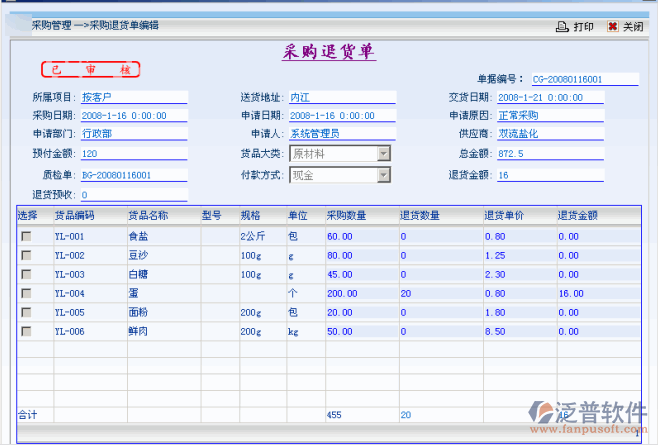Screen dimensions: 658x445
Task: Focus the 供应商 field
Action: (x=553, y=133)
